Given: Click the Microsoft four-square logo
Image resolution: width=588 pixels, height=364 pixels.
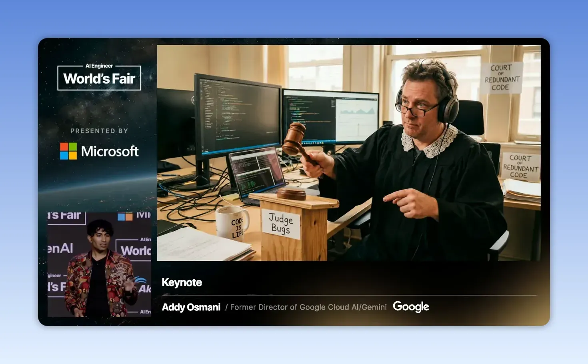Looking at the screenshot, I should pos(68,151).
